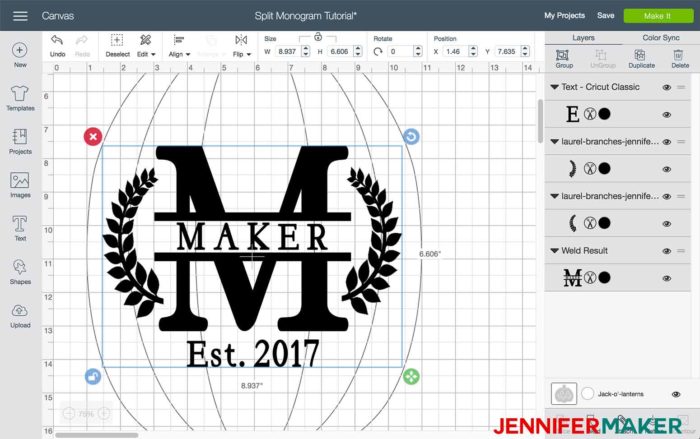Switch to the Layers tab
The image size is (700, 439).
[583, 38]
